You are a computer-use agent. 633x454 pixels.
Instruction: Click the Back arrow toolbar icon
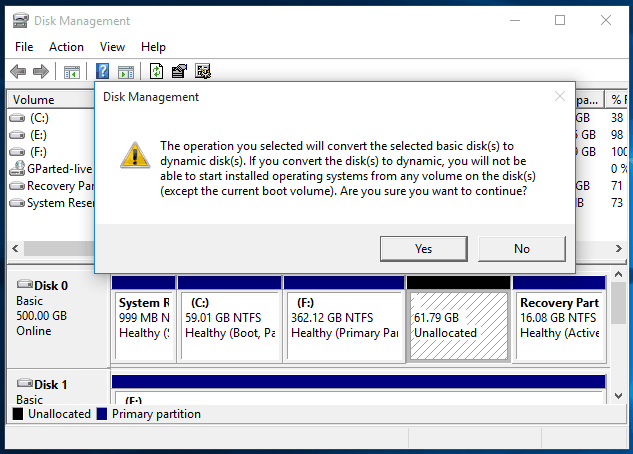[18, 72]
